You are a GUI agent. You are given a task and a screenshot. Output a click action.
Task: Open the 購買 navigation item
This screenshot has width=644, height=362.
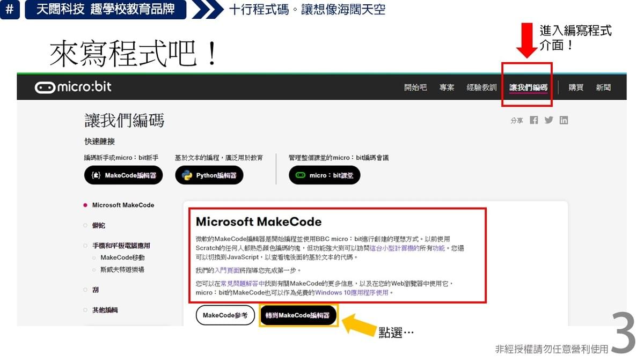576,87
